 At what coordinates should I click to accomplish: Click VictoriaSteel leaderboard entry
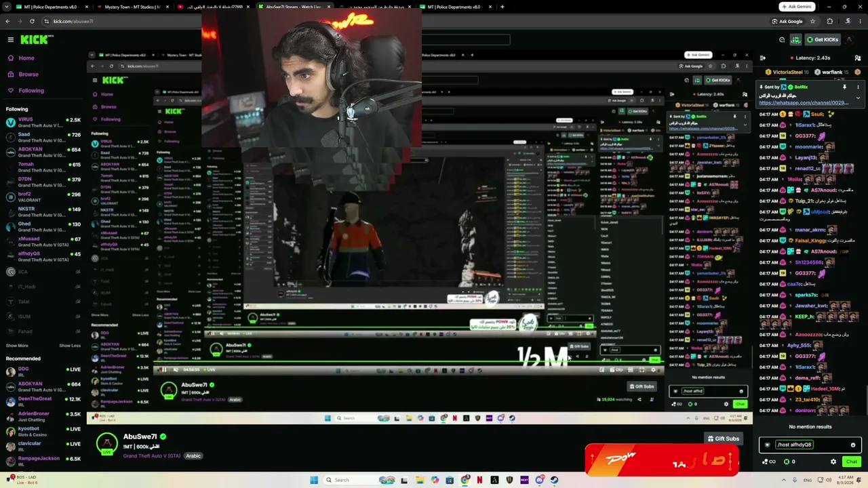pos(788,72)
